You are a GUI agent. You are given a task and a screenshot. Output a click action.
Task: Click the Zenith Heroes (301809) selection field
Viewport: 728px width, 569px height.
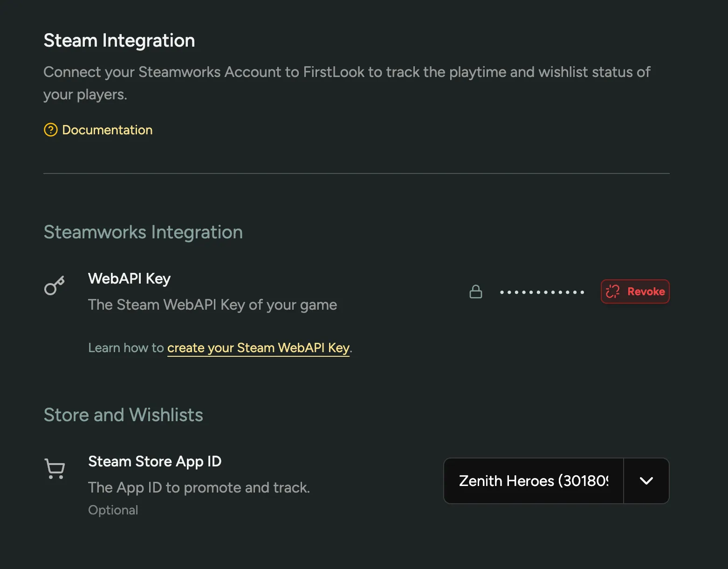pos(533,481)
